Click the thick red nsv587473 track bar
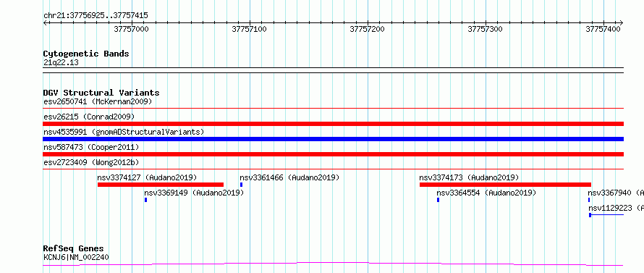644x273 pixels. coord(333,154)
